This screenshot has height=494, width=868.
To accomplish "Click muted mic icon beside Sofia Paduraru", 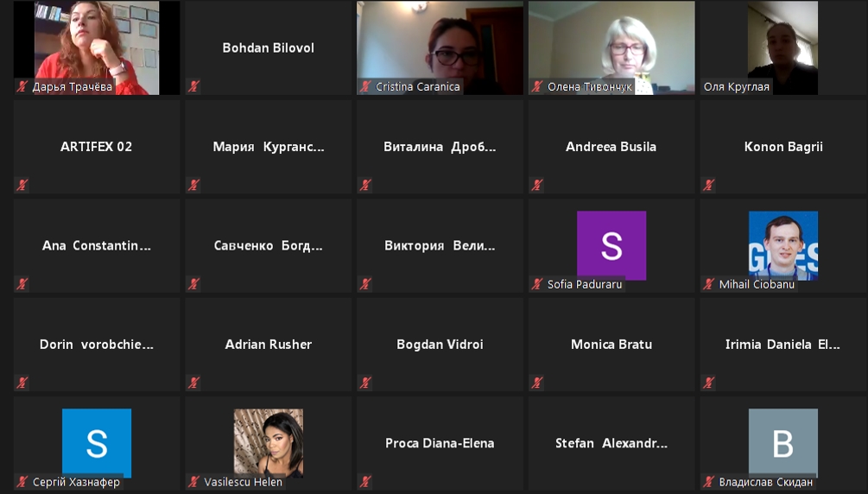I will tap(536, 284).
